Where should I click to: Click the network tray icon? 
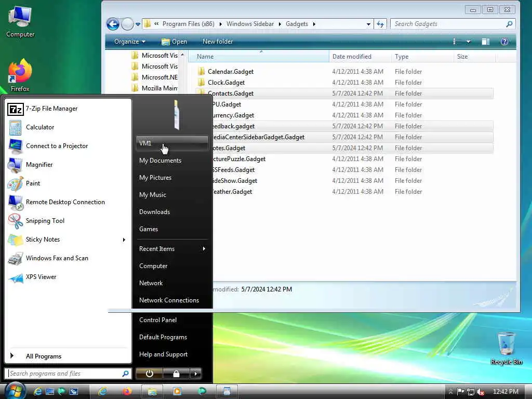coord(471,392)
